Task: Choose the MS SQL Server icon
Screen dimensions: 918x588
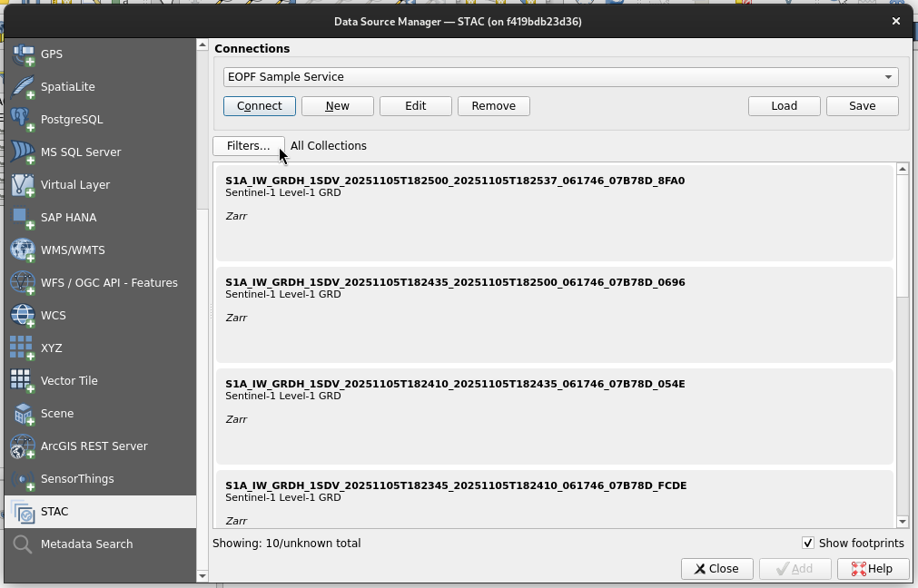Action: coord(23,152)
